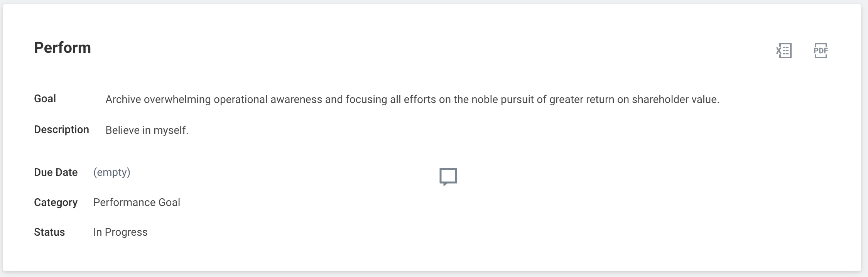Click the Status field label
This screenshot has height=277, width=868.
(x=49, y=232)
